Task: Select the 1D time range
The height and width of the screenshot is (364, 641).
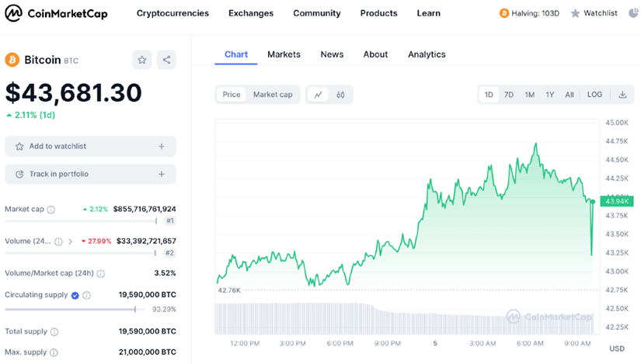Action: 489,95
